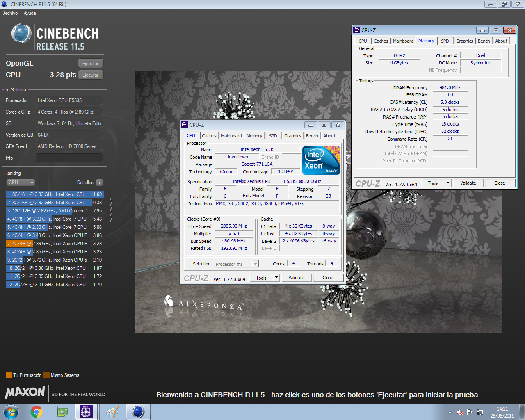Click the CPU-Z title bar icon on the CPU window
The height and width of the screenshot is (420, 525).
(185, 125)
